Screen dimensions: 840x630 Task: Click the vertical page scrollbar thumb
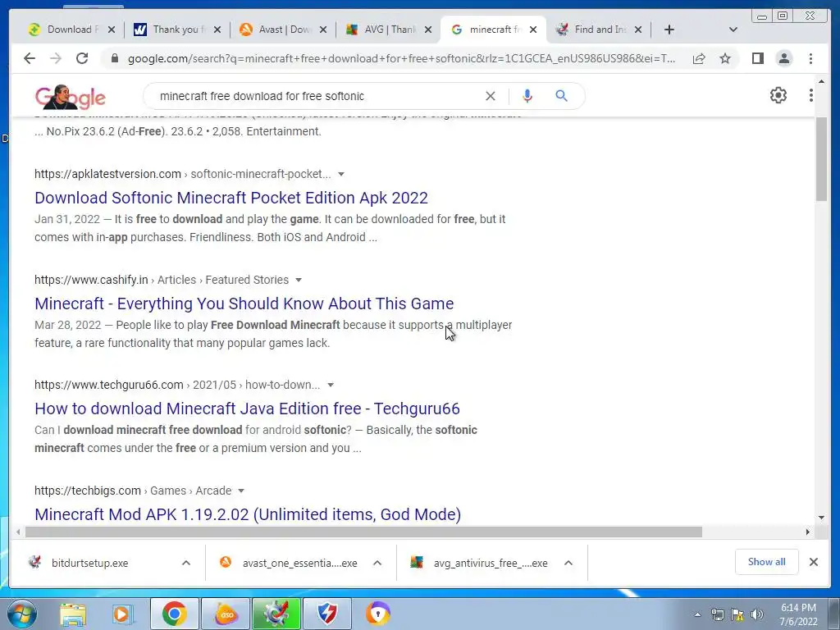click(821, 159)
